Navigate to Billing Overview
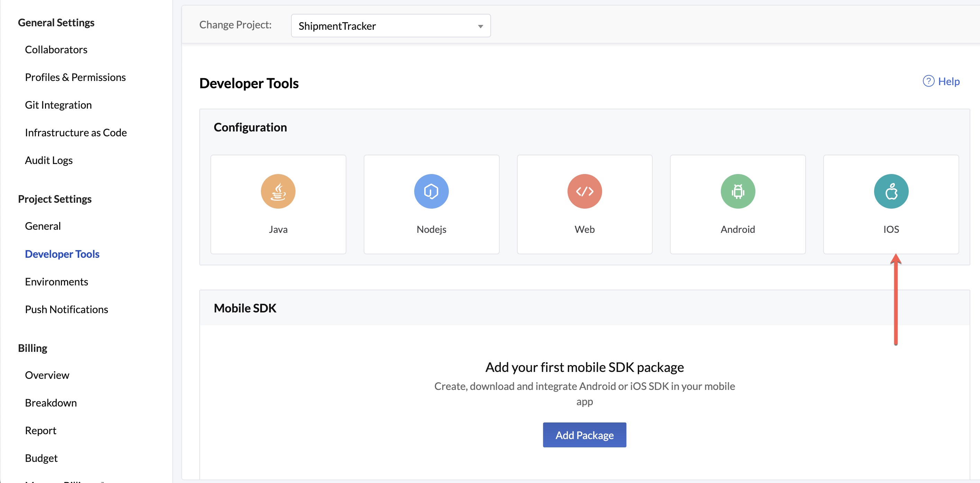This screenshot has height=483, width=980. (x=47, y=375)
